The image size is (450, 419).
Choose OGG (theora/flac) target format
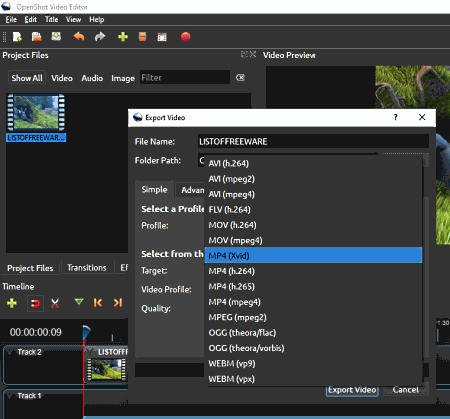[313, 333]
